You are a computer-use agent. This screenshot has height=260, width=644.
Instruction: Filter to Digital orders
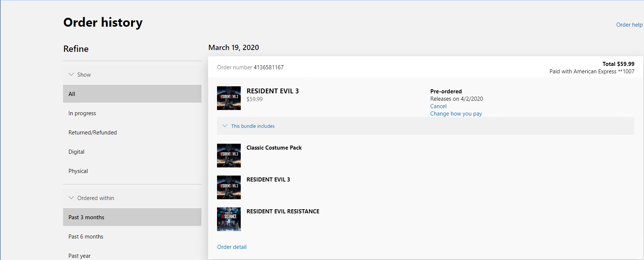pyautogui.click(x=76, y=152)
